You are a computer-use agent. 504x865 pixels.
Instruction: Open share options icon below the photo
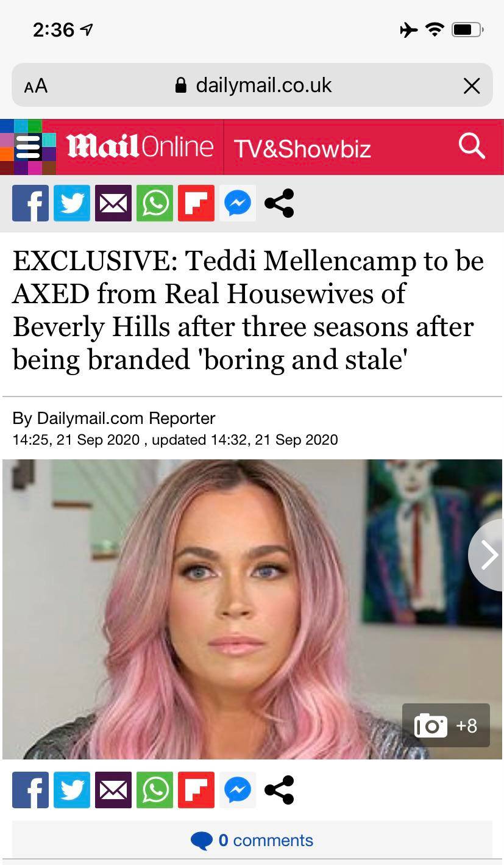(279, 790)
